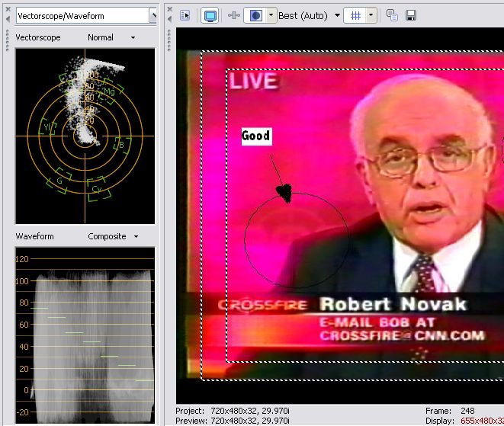Click the Waveform label
The image size is (504, 426).
(x=35, y=236)
